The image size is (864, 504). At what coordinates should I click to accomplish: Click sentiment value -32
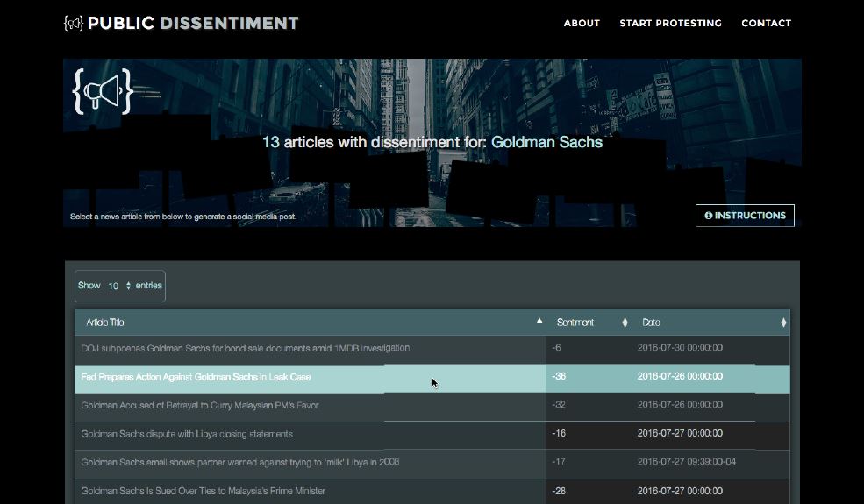point(559,405)
